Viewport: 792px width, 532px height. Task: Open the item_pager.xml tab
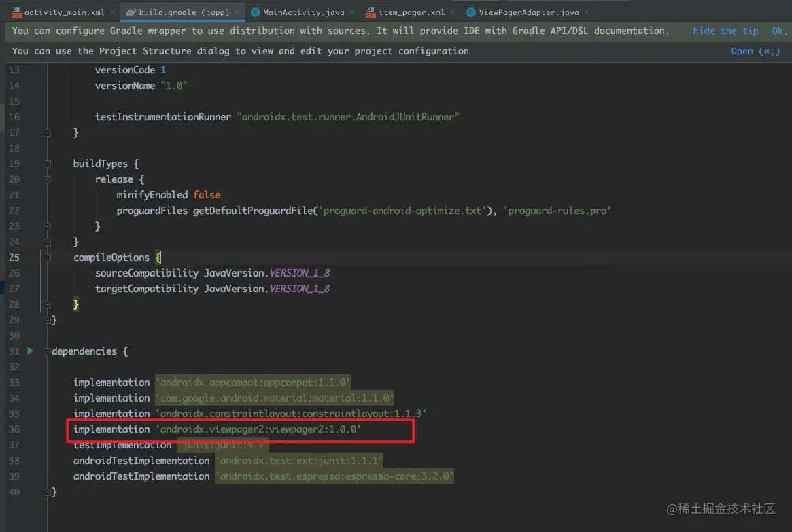(x=411, y=12)
